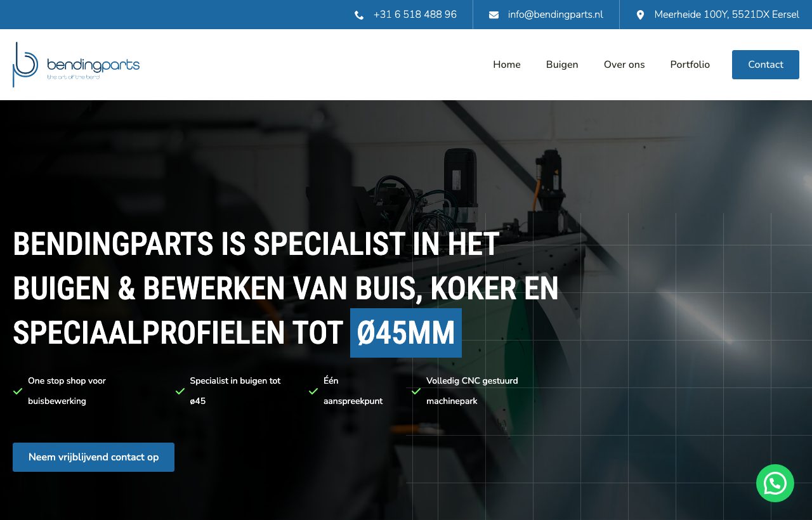Click checkmark beside Volledig CNC gestuurd

(x=416, y=391)
